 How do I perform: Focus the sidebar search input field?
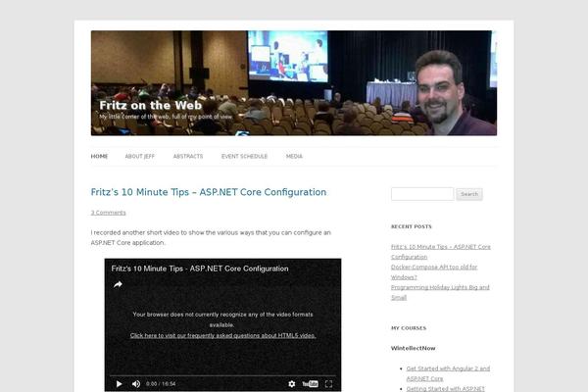(422, 194)
